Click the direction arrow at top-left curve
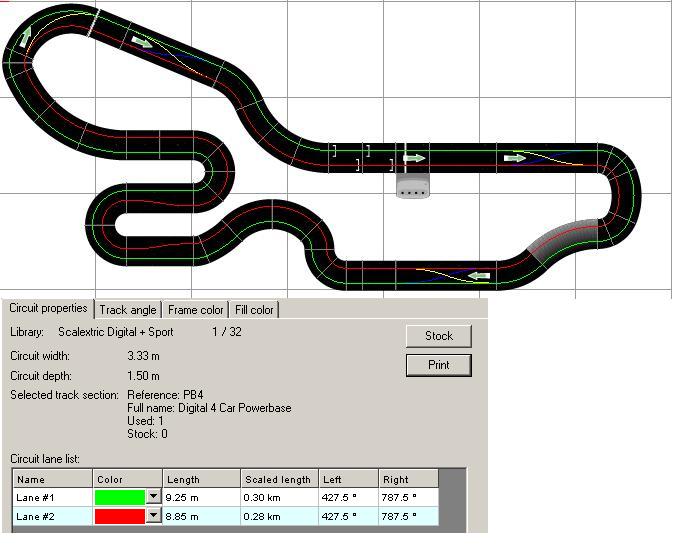673x553 pixels. [x=24, y=37]
